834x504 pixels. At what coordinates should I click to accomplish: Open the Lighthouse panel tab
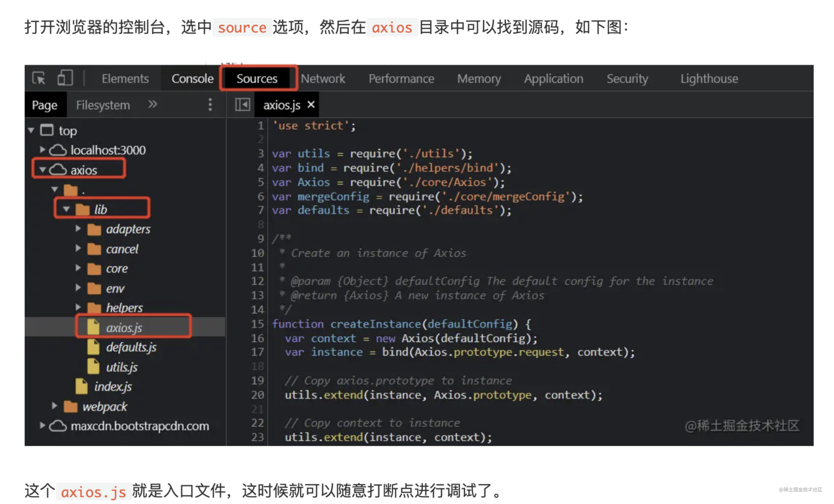pyautogui.click(x=709, y=79)
